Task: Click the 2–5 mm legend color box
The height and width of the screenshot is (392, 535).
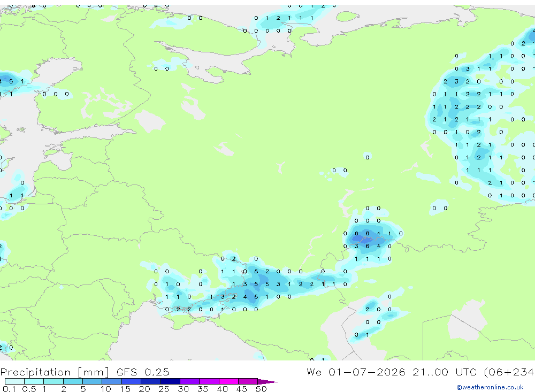Action: point(73,381)
